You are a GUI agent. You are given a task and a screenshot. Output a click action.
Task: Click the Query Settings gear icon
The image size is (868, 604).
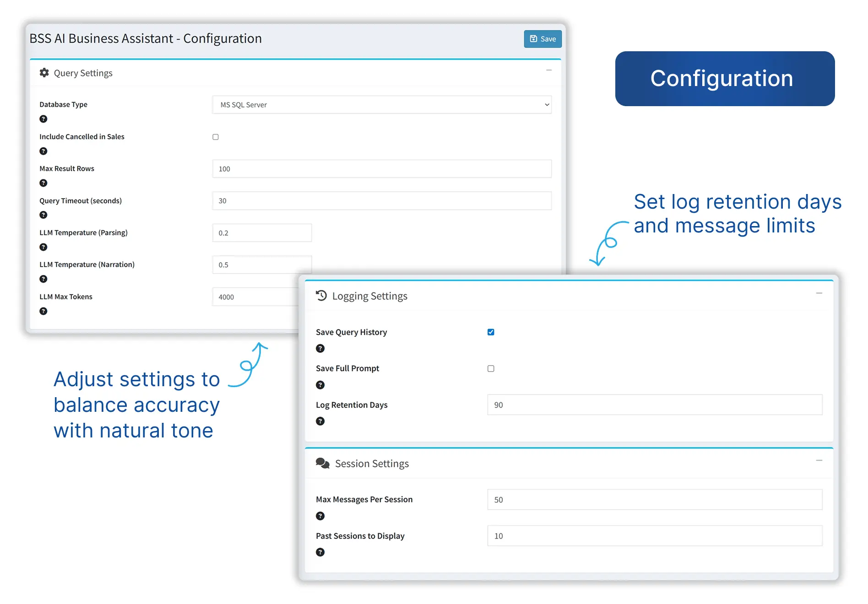tap(44, 73)
